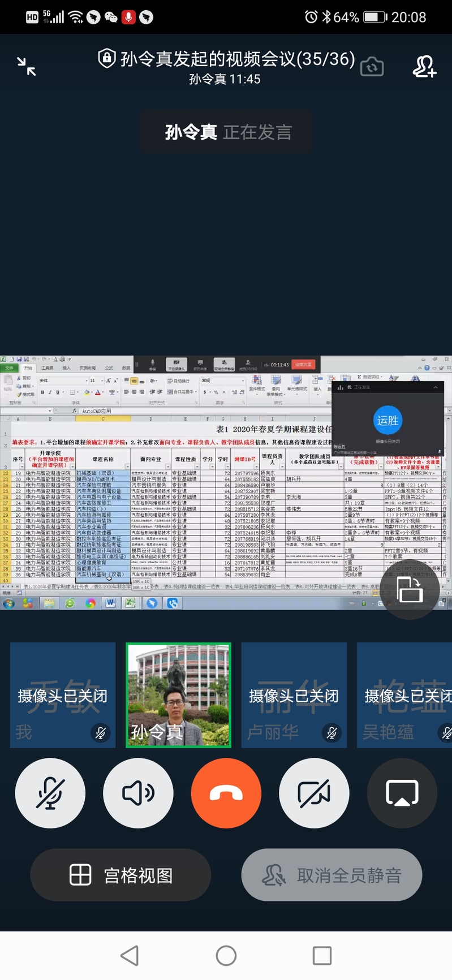Open the 课程名称 column filter dropdown

pyautogui.click(x=127, y=467)
